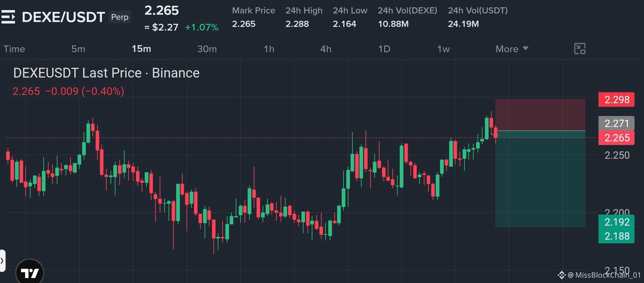Click the DEXE/USDT pair name
The width and height of the screenshot is (644, 283).
tap(64, 17)
